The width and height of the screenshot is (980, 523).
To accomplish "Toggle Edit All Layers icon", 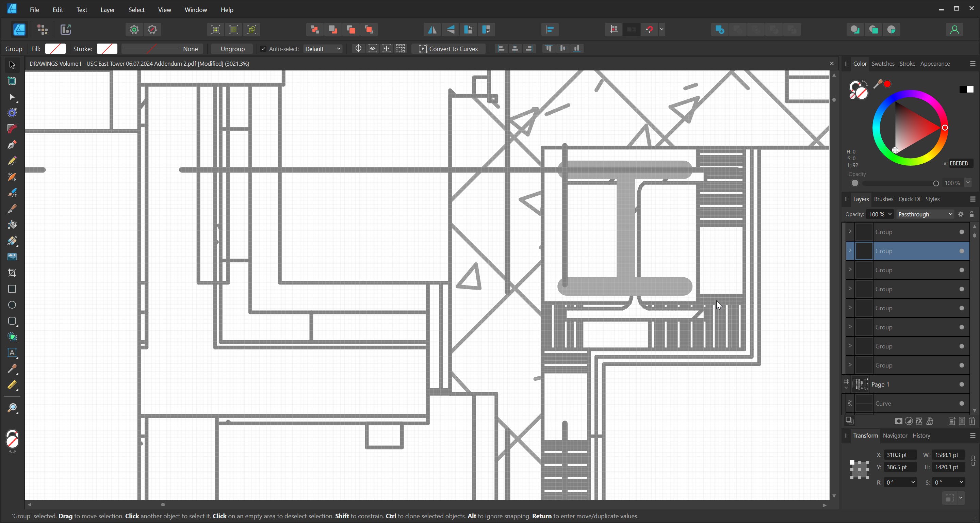I will [x=850, y=421].
